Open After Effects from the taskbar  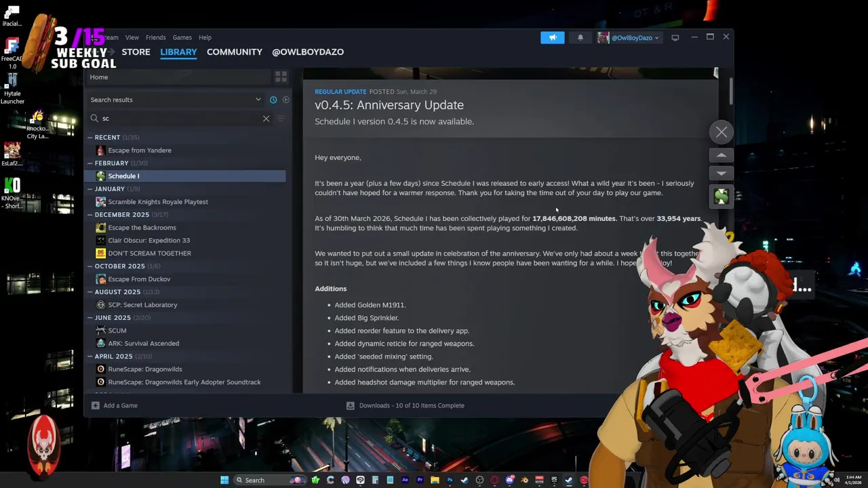pos(405,480)
